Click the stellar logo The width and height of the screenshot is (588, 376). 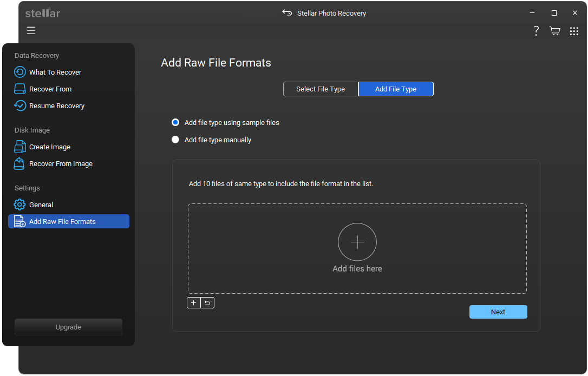point(43,13)
